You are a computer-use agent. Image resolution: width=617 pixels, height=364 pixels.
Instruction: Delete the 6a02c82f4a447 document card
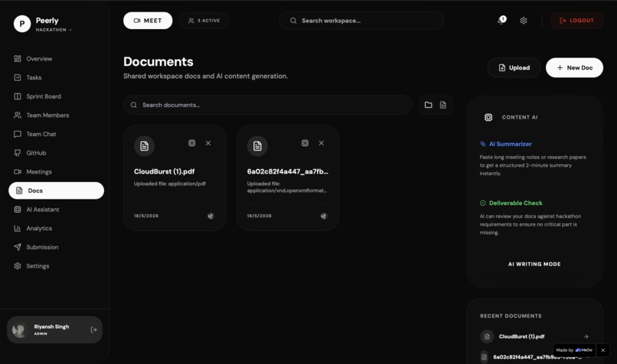(322, 143)
